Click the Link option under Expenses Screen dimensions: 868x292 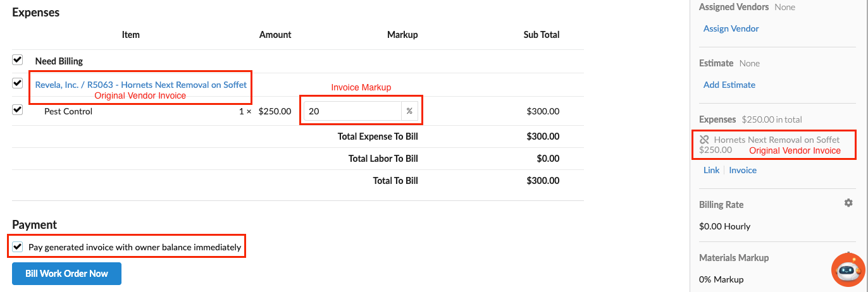pyautogui.click(x=711, y=170)
